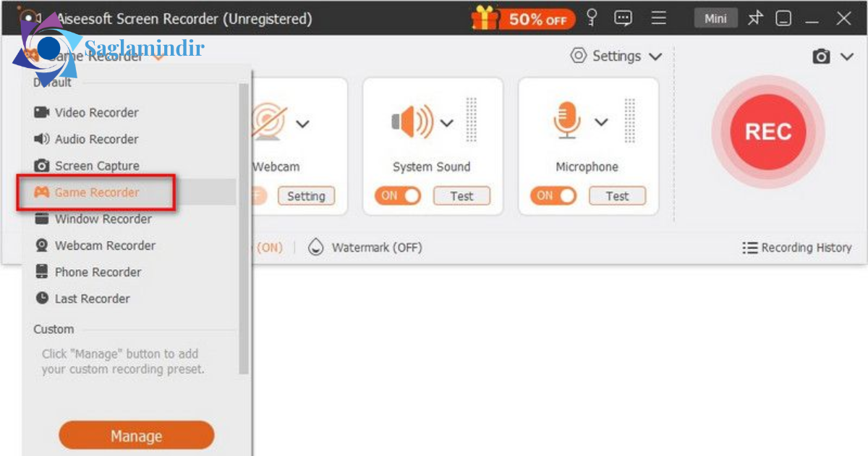Image resolution: width=868 pixels, height=456 pixels.
Task: Click the Screen Capture camera icon
Action: pyautogui.click(x=42, y=166)
